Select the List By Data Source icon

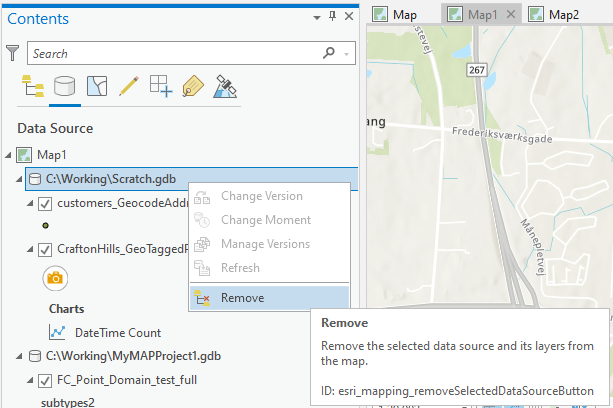click(64, 86)
